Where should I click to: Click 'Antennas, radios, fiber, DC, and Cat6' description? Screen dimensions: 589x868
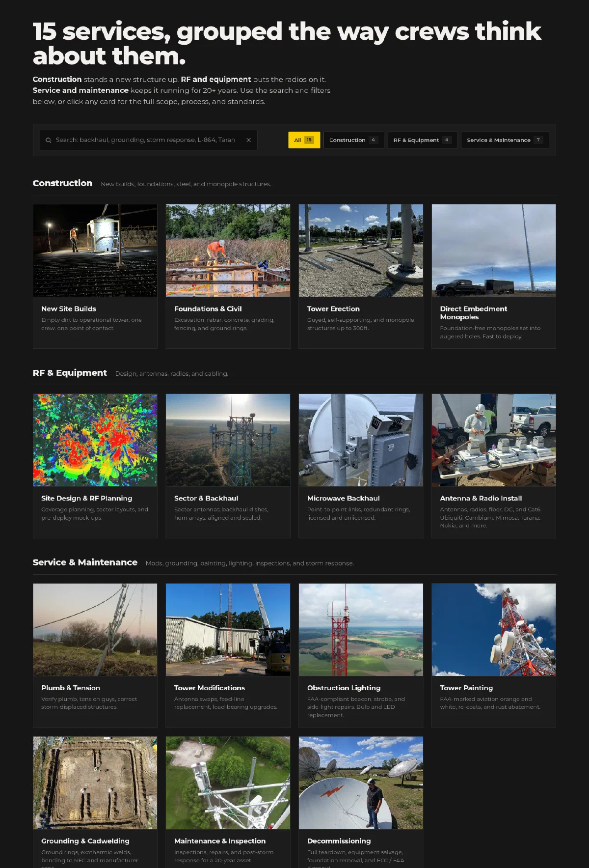pyautogui.click(x=490, y=518)
